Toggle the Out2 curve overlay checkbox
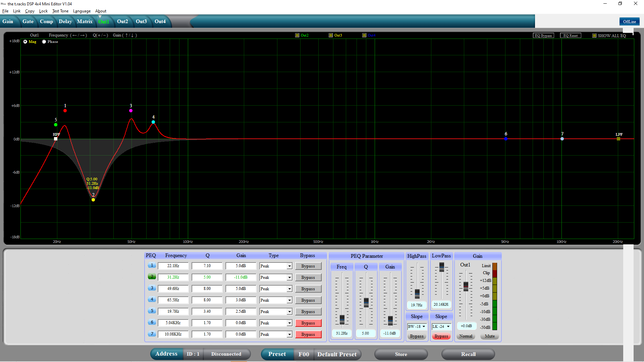The image size is (644, 362). tap(297, 35)
